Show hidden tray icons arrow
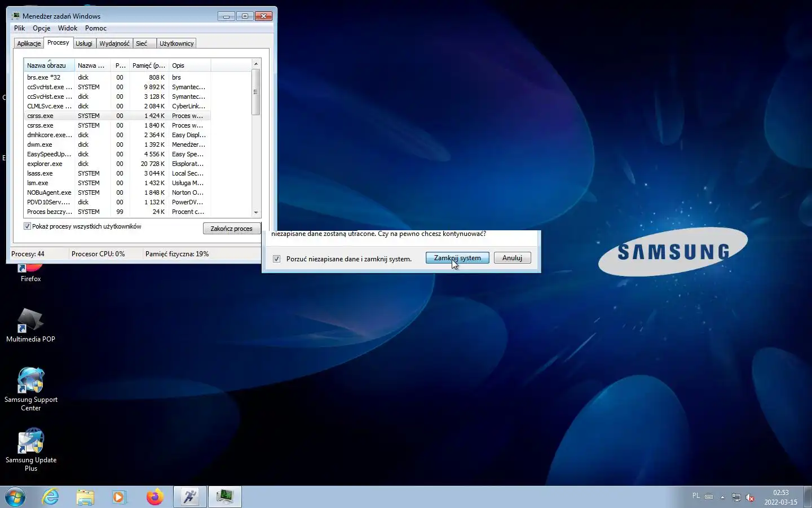 coord(722,497)
